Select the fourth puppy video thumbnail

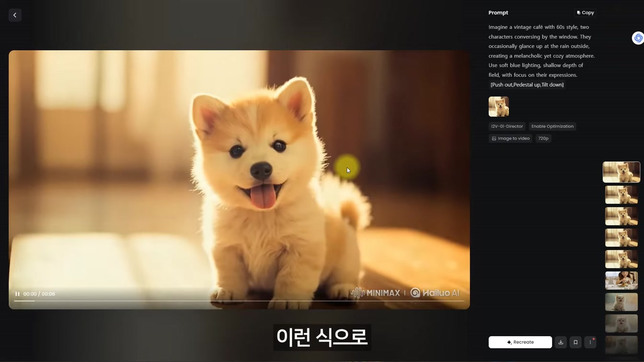click(x=621, y=238)
